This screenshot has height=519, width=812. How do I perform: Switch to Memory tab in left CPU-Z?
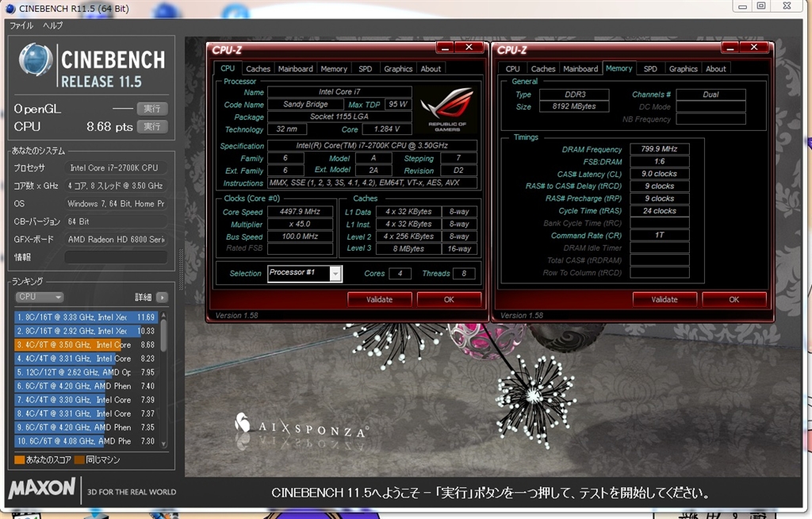[334, 69]
